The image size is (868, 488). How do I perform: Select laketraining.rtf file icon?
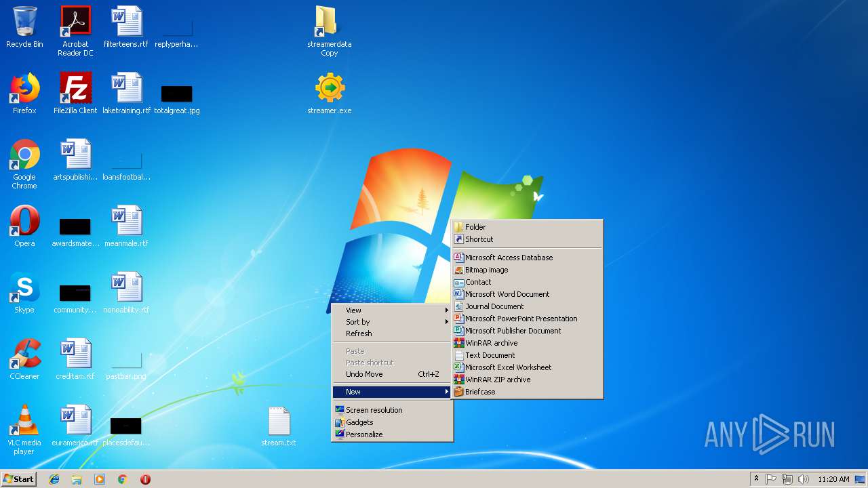pyautogui.click(x=126, y=94)
